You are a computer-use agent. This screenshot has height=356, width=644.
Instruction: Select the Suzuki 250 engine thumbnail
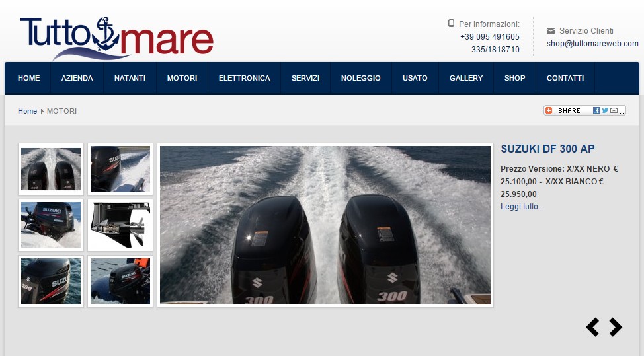coord(51,281)
